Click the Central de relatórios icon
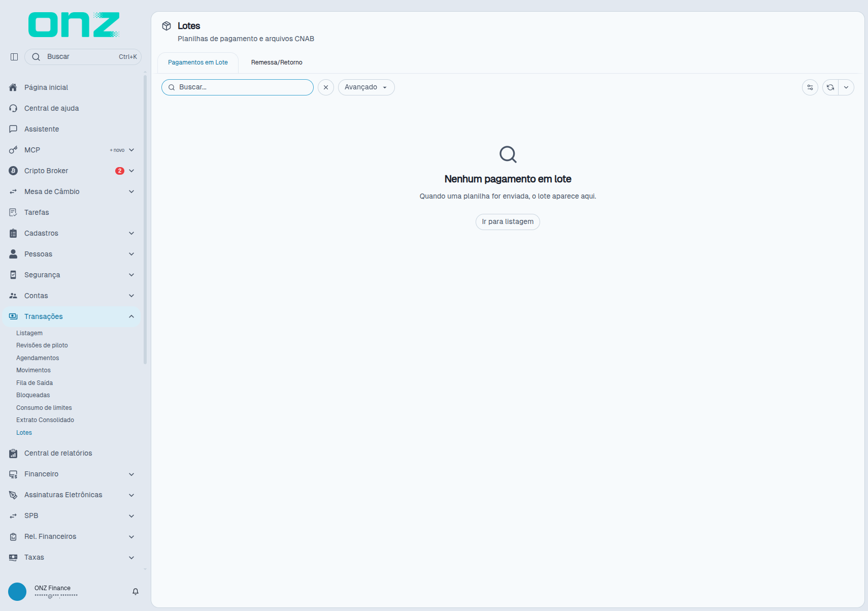 click(x=13, y=453)
